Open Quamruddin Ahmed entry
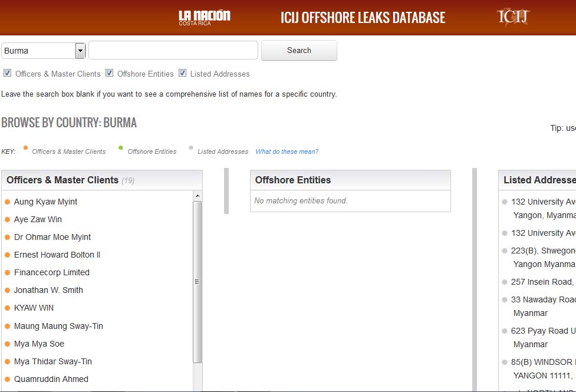 [51, 379]
